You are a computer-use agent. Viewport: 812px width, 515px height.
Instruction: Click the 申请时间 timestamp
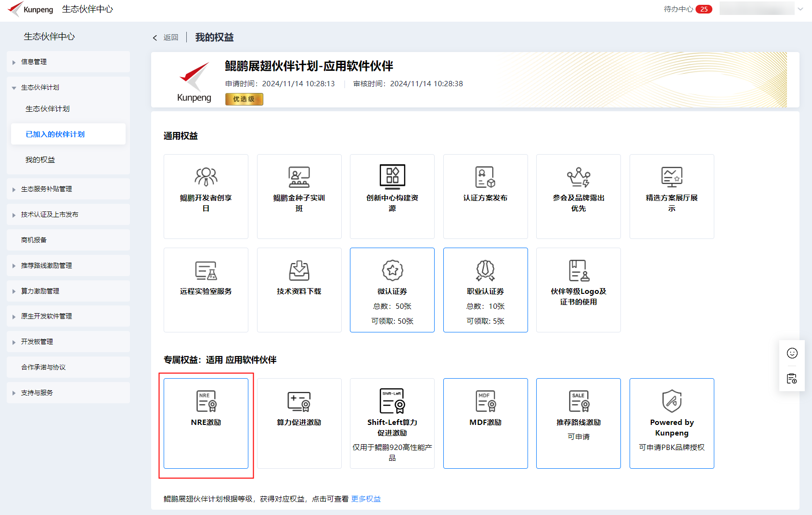point(280,83)
